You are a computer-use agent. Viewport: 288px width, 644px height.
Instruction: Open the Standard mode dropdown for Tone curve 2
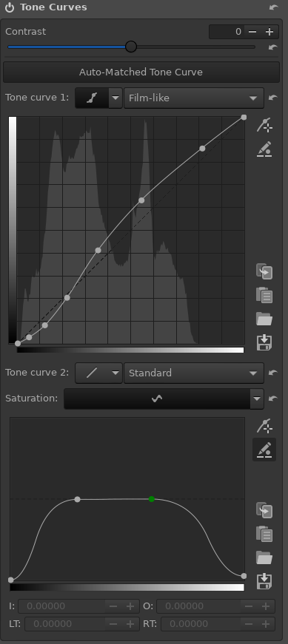coord(194,373)
